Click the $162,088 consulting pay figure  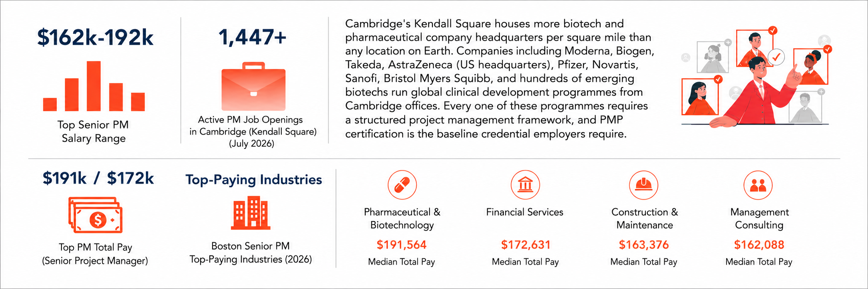[x=759, y=245]
